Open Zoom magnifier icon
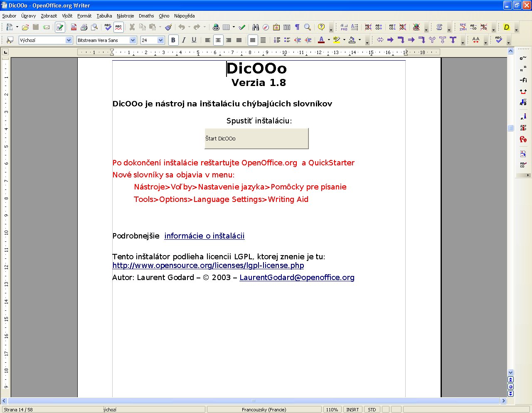 pos(308,27)
